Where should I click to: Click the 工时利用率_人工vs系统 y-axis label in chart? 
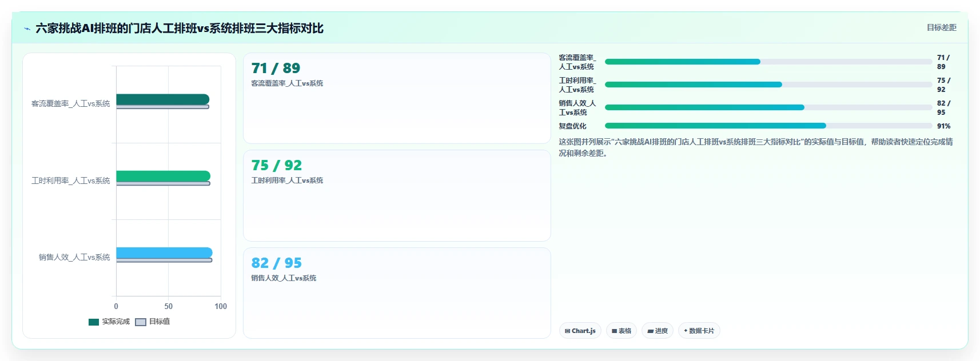click(70, 181)
